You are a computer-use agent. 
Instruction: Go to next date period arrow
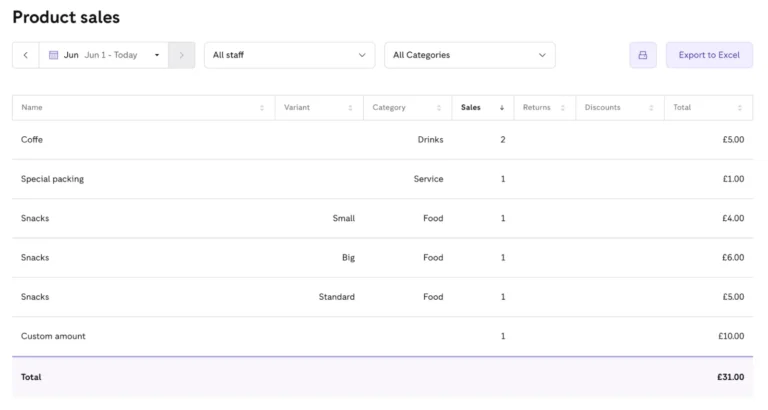[x=182, y=55]
